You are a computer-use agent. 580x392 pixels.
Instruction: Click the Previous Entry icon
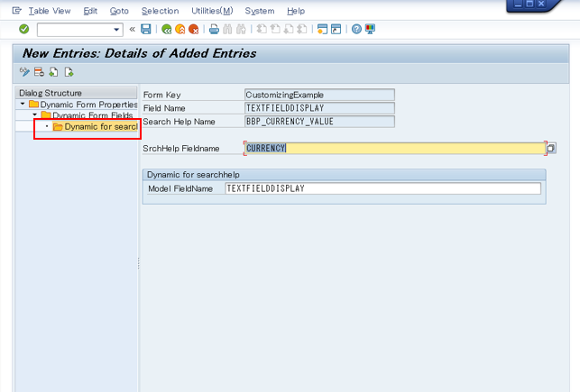pos(53,72)
